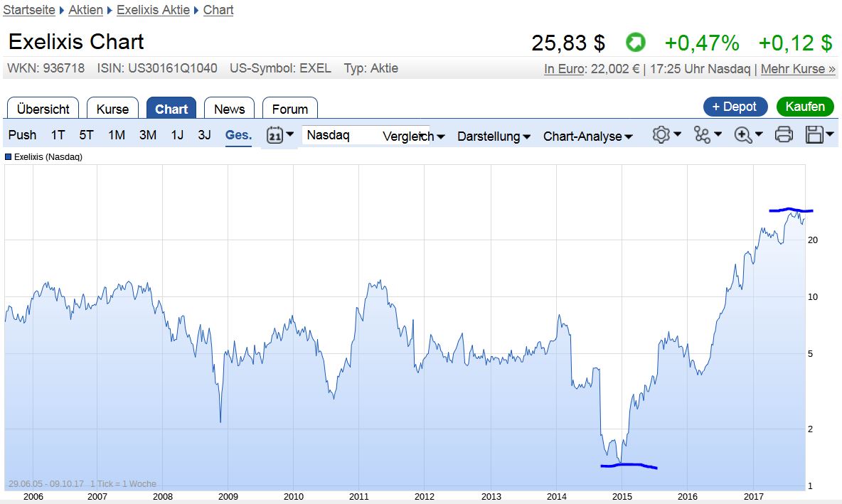Open the Darstellung dropdown menu
Screen dimensions: 842x504
[494, 136]
